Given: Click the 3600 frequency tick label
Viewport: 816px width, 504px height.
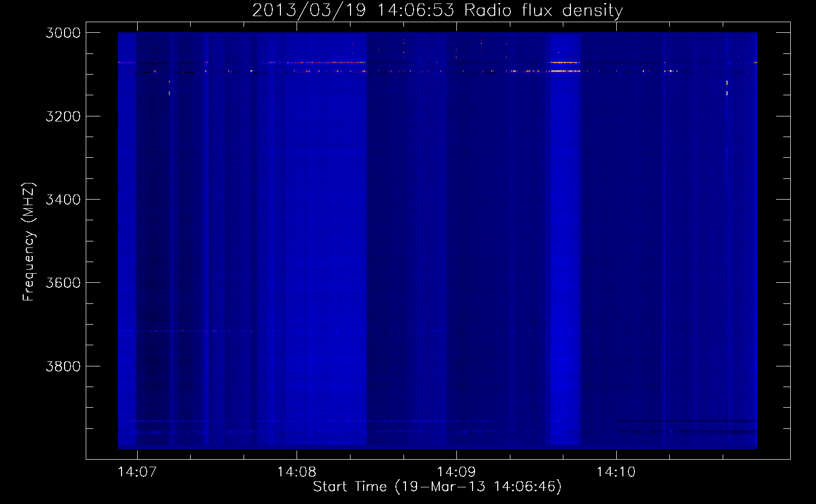Looking at the screenshot, I should pyautogui.click(x=63, y=283).
